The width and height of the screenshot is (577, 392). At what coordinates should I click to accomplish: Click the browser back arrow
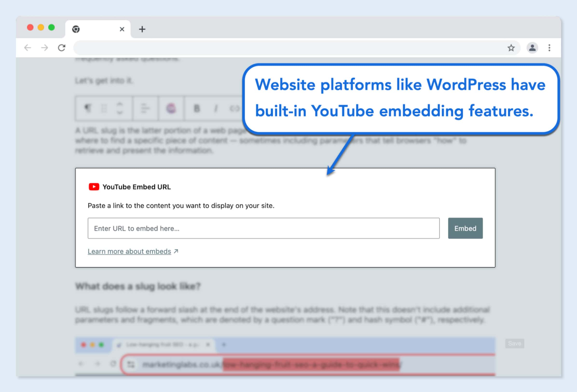pos(27,48)
